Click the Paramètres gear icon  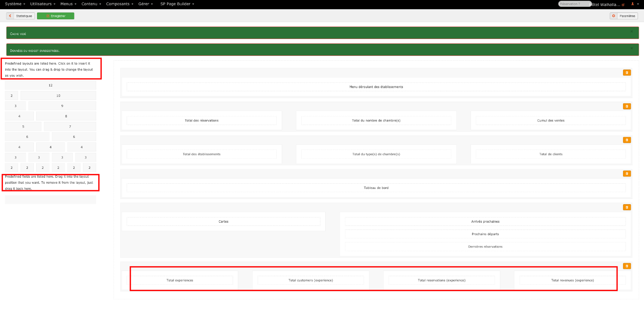613,16
